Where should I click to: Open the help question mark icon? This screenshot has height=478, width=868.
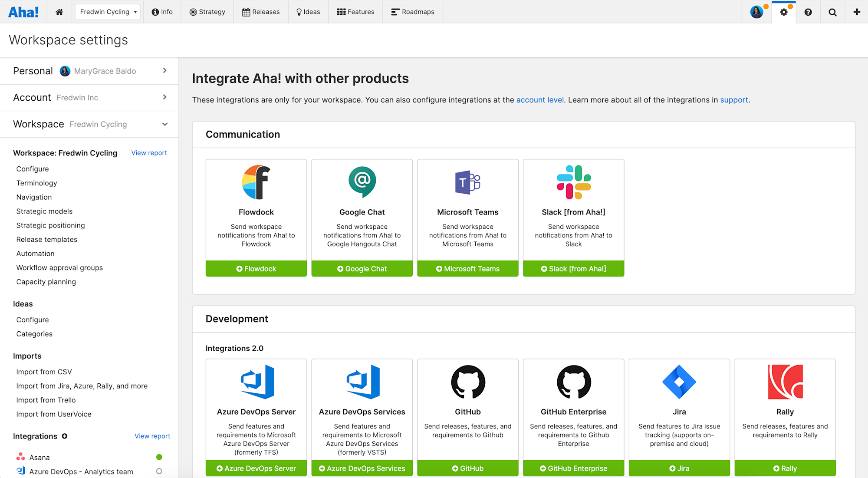tap(808, 12)
